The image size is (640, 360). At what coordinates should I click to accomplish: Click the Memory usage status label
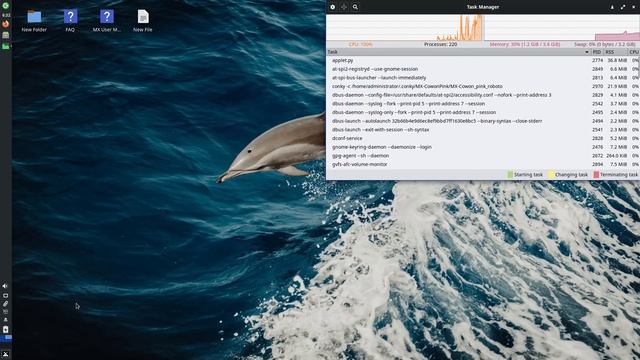[x=524, y=44]
